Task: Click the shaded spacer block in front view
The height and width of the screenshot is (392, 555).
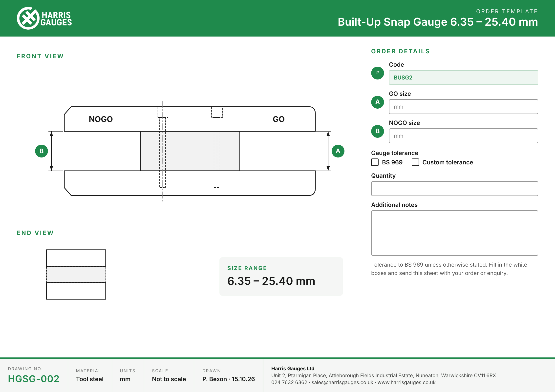Action: (190, 151)
